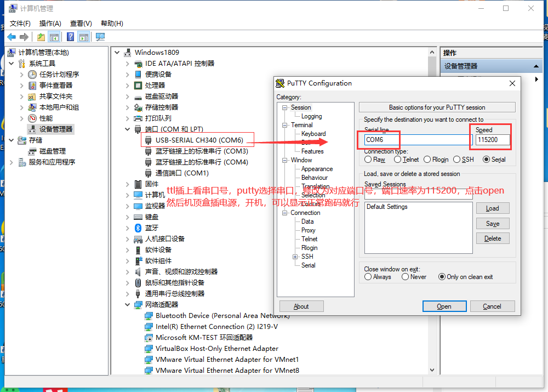The height and width of the screenshot is (392, 548).
Task: Click the Delete session button
Action: (x=493, y=238)
